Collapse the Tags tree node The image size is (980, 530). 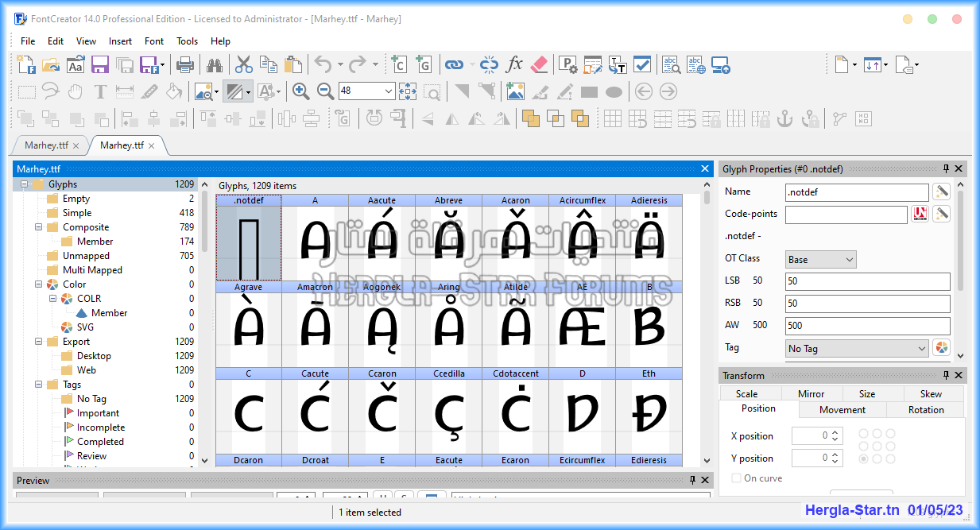tap(38, 385)
